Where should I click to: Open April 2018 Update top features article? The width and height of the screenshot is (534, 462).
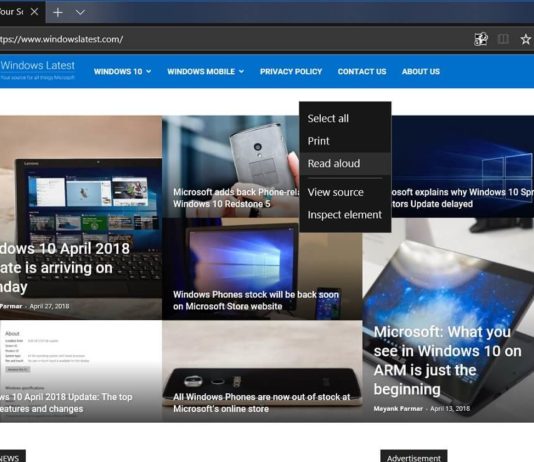(66, 403)
